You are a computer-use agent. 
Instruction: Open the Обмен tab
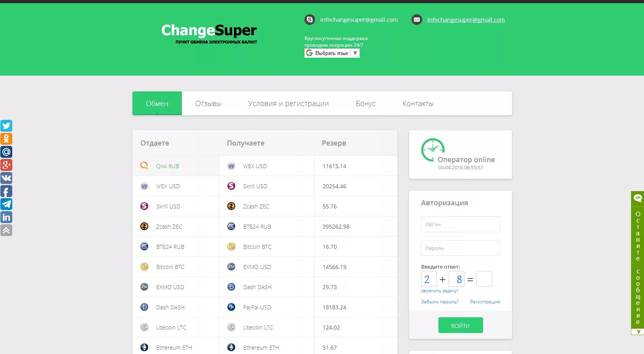click(x=157, y=103)
